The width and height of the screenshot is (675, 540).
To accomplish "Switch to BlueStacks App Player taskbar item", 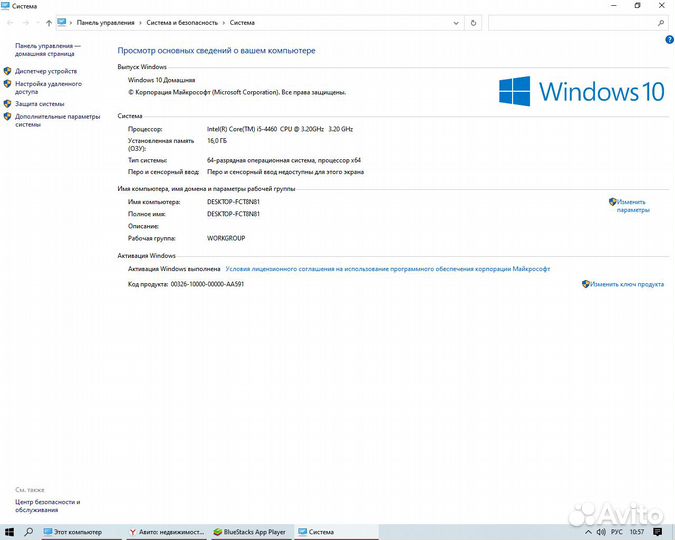I will [x=250, y=532].
